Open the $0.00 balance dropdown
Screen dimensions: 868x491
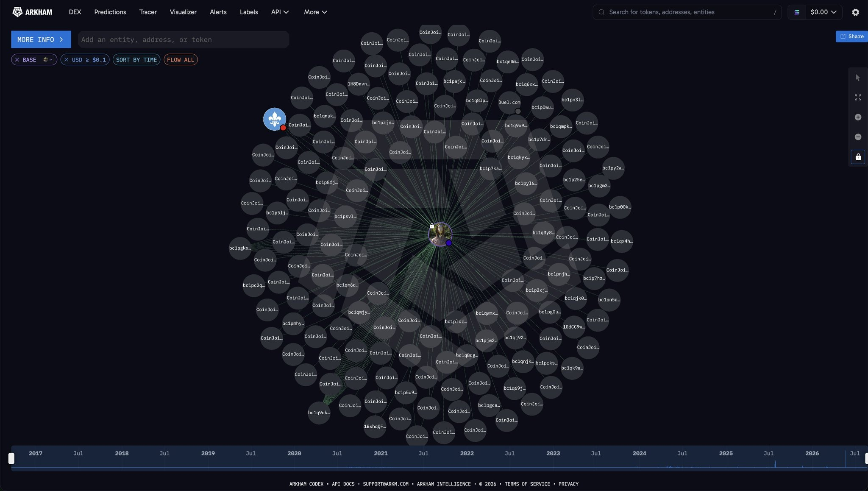[823, 12]
